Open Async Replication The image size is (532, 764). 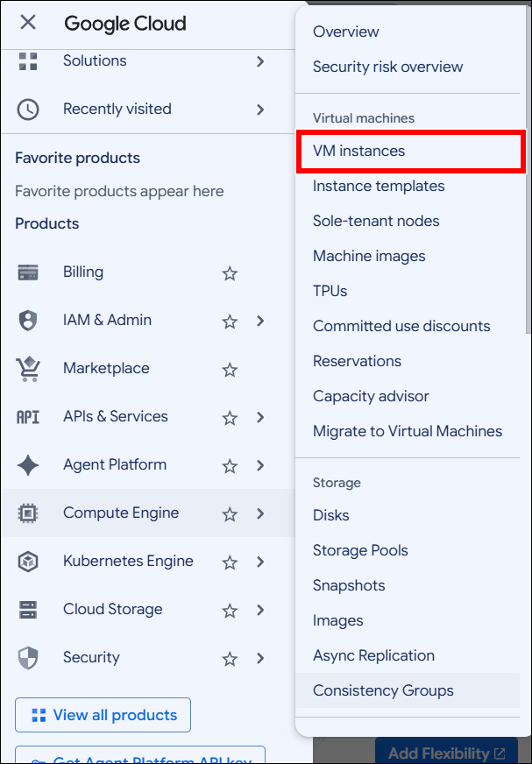click(373, 656)
